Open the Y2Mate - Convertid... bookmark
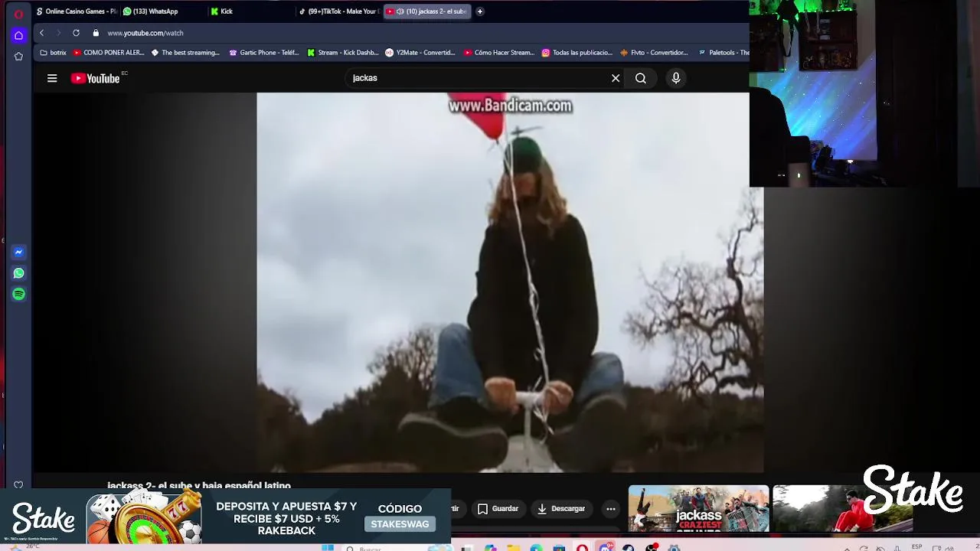 pos(420,53)
